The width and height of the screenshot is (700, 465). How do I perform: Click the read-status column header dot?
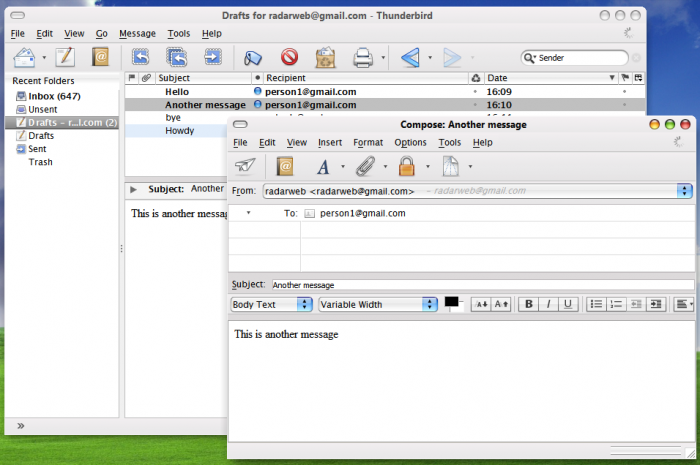[257, 78]
